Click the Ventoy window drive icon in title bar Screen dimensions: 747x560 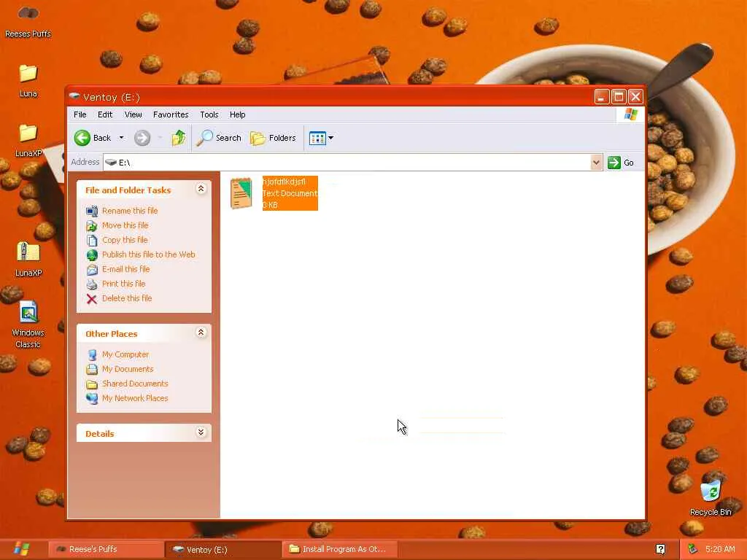(x=74, y=97)
